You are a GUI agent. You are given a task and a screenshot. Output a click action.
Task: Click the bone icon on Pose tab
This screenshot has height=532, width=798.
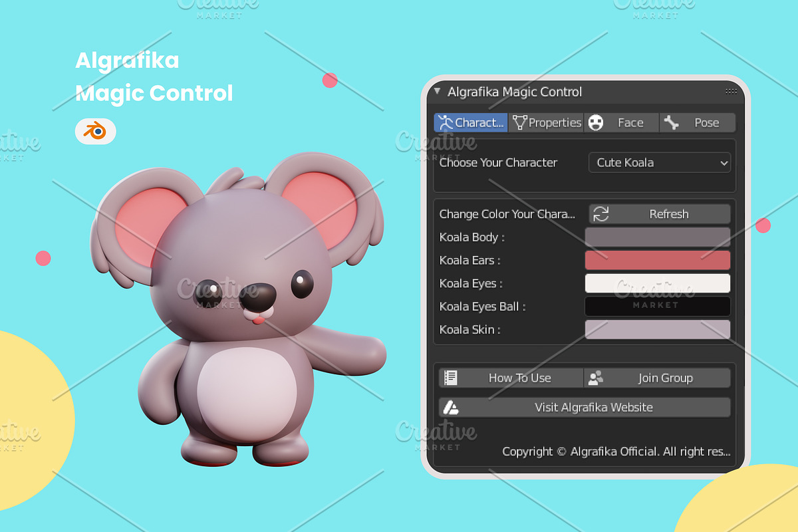671,122
